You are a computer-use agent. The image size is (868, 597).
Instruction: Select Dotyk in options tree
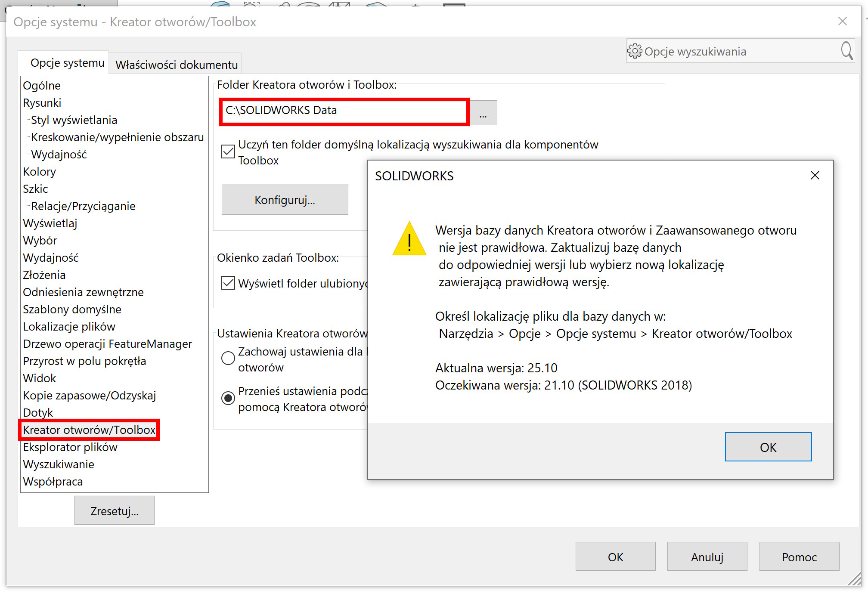click(x=38, y=413)
